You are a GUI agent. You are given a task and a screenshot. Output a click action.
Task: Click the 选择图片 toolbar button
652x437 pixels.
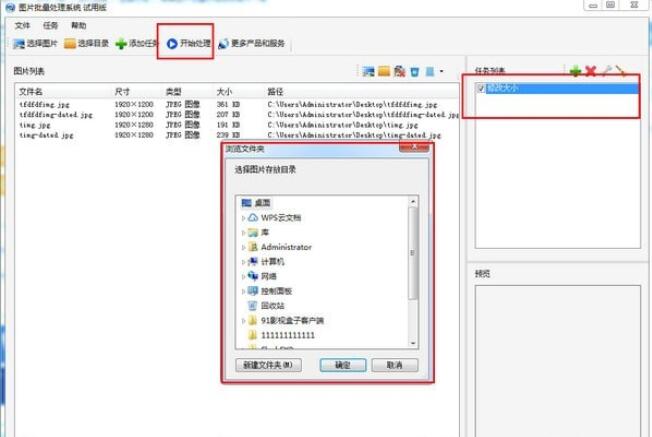(x=35, y=43)
